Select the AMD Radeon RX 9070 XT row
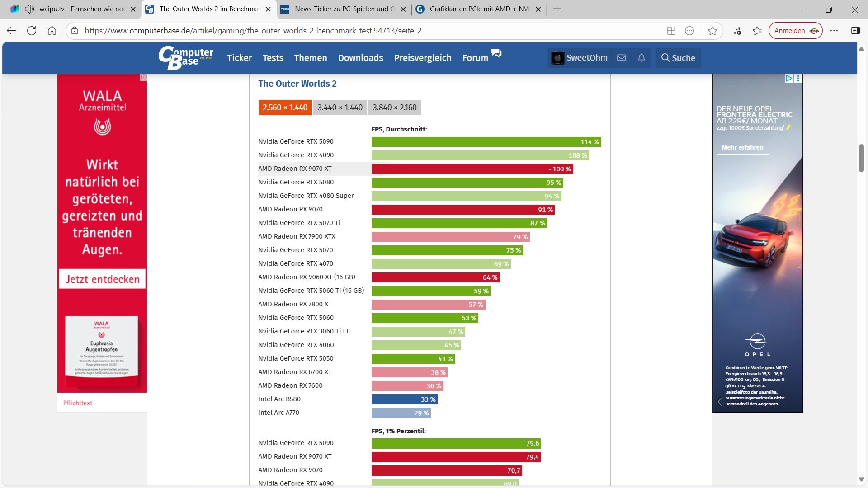The width and height of the screenshot is (868, 488). (415, 169)
